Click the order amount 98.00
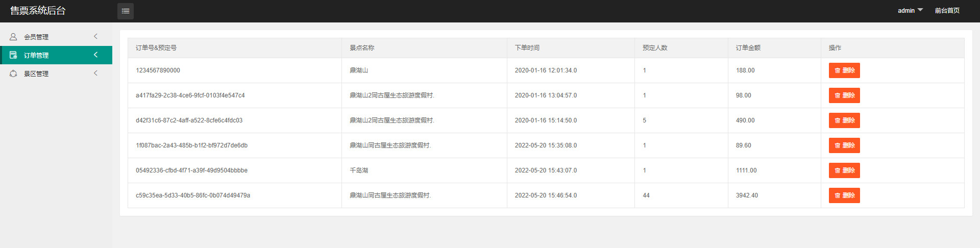The width and height of the screenshot is (980, 248). 744,95
